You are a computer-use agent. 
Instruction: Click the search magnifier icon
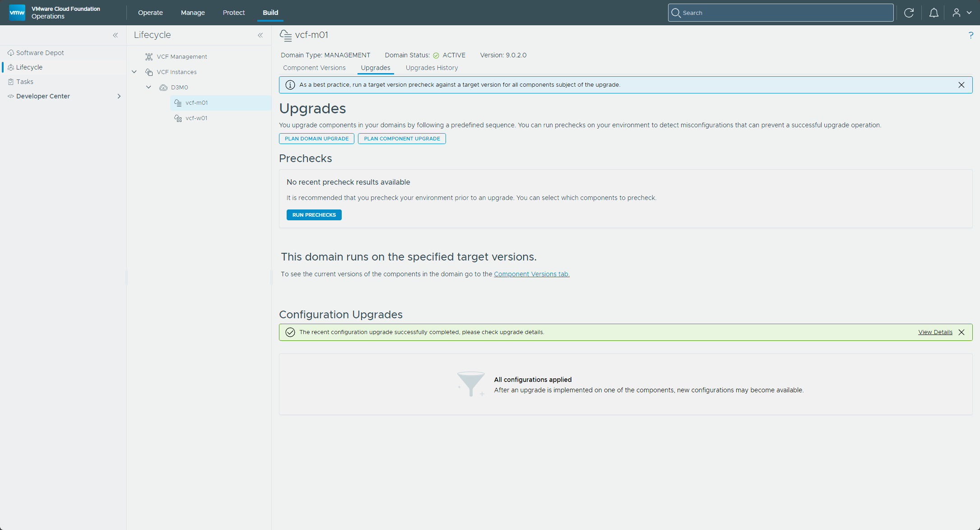tap(676, 13)
